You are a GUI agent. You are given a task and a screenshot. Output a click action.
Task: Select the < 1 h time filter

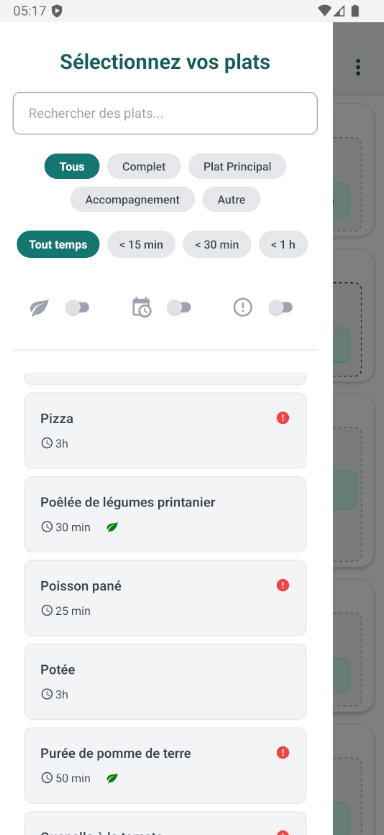(283, 244)
